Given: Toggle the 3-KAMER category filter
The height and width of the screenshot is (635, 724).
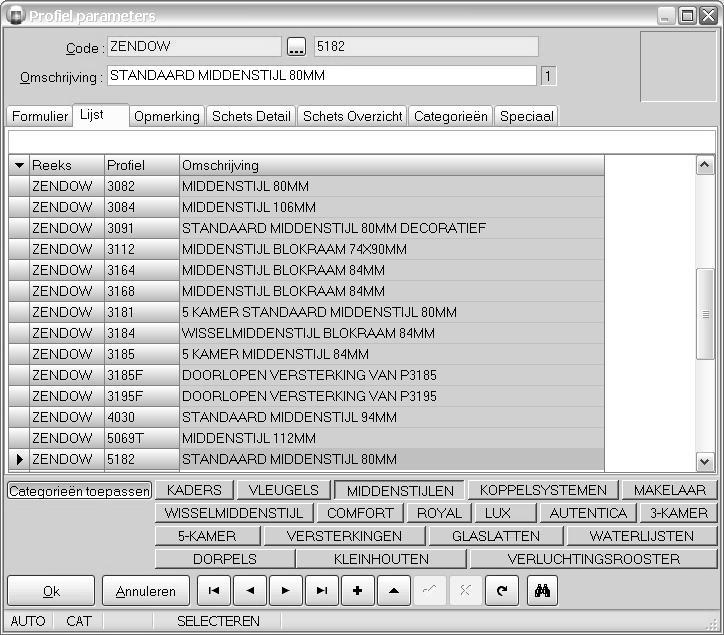Looking at the screenshot, I should click(x=679, y=513).
